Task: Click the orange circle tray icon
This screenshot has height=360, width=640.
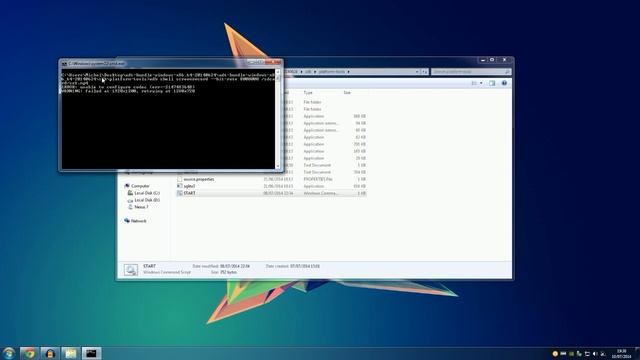Action: (555, 353)
